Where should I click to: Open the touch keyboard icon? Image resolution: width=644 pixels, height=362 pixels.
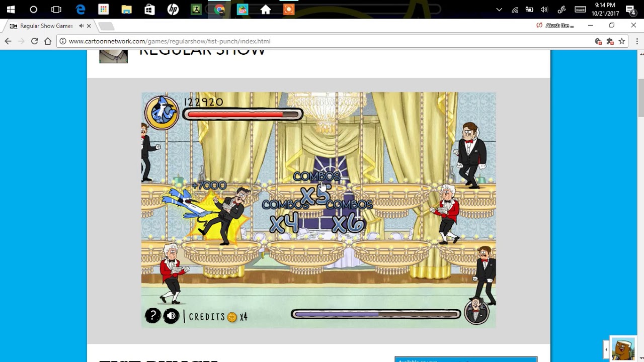(580, 9)
